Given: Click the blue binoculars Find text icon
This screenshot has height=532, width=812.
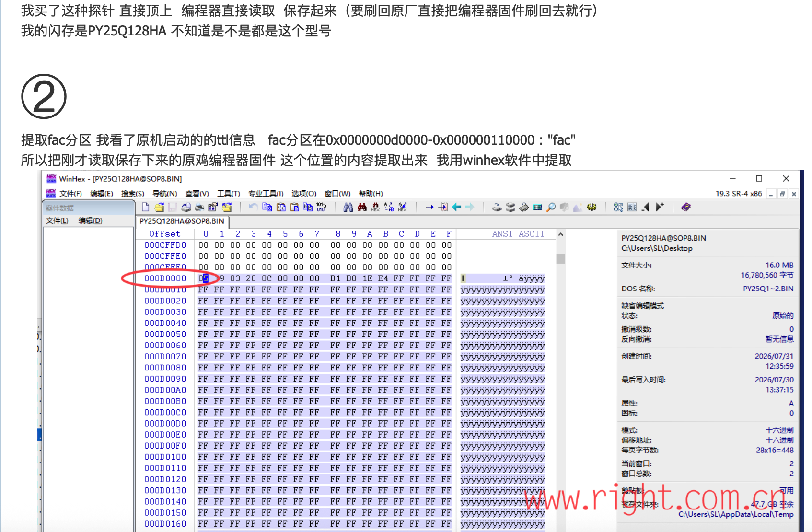Looking at the screenshot, I should (x=348, y=207).
